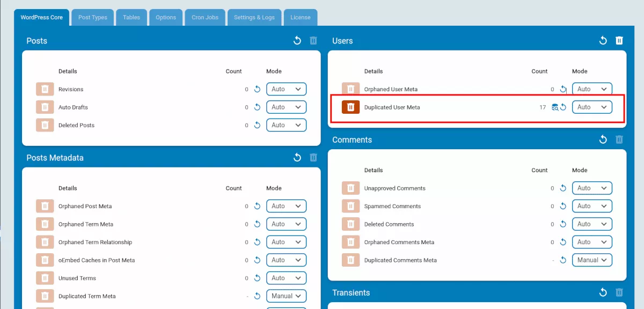Refresh all items in Posts Metadata section

(x=297, y=158)
